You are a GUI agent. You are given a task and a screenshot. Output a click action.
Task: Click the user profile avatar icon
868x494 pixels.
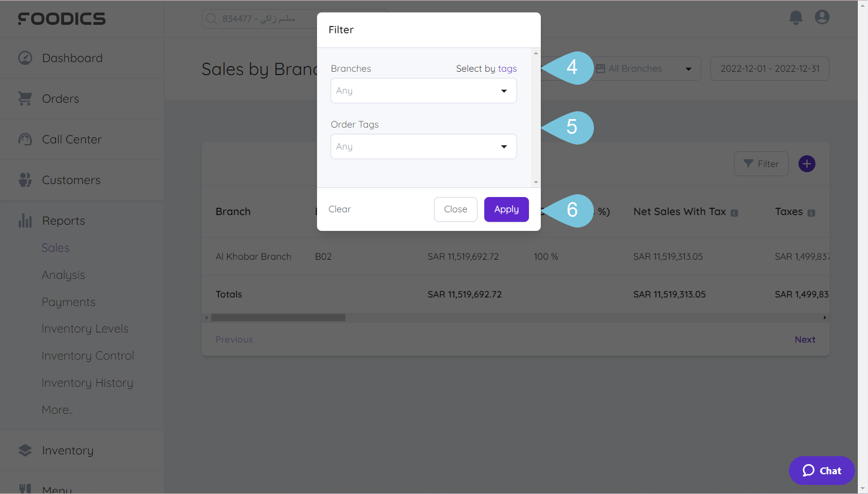coord(822,17)
